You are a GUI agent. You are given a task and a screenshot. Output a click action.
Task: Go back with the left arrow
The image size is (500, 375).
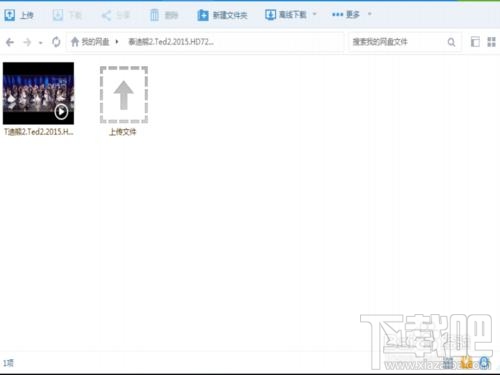(x=10, y=42)
